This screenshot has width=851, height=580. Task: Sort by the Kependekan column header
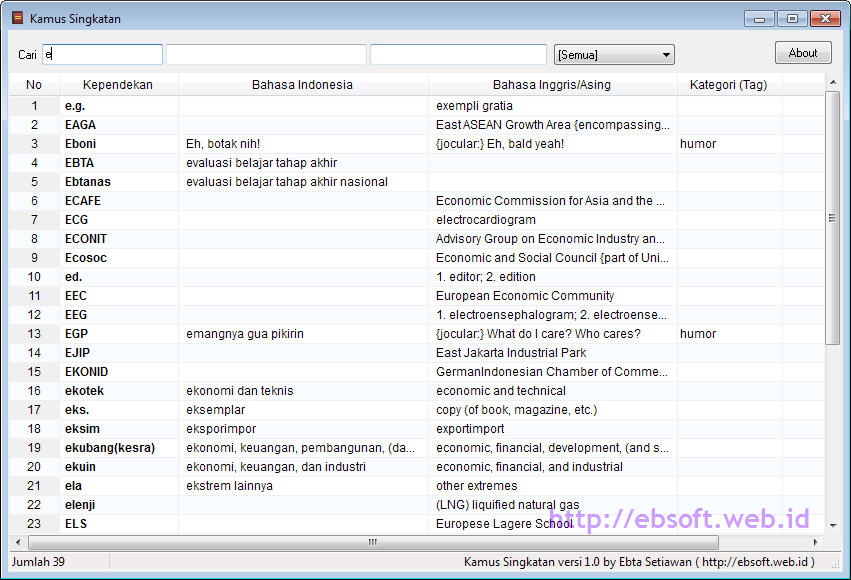118,85
